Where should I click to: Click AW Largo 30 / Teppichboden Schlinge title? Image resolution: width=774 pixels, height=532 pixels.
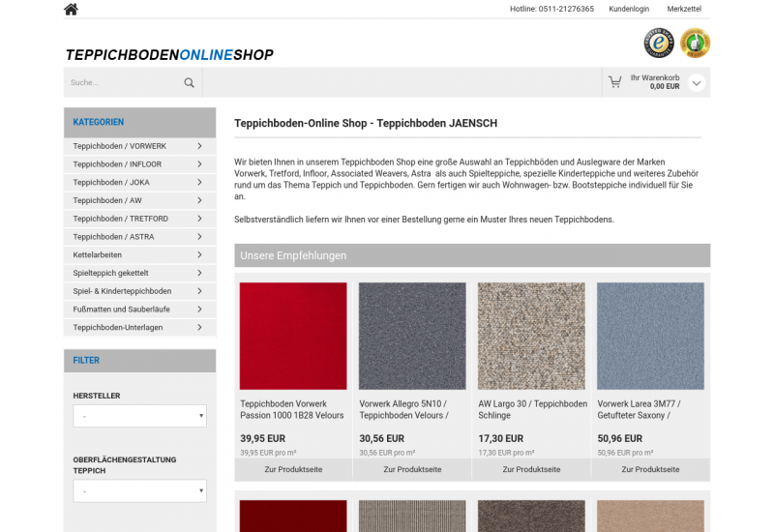pyautogui.click(x=533, y=409)
